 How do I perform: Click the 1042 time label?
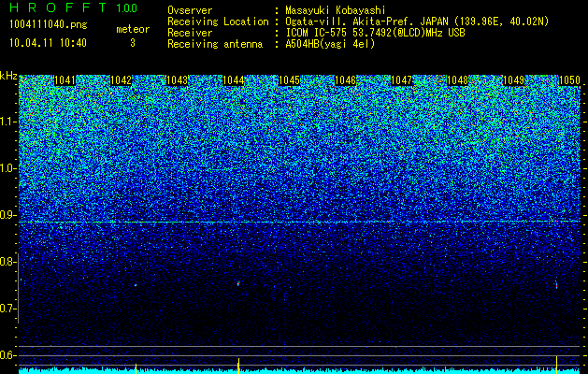coord(122,80)
